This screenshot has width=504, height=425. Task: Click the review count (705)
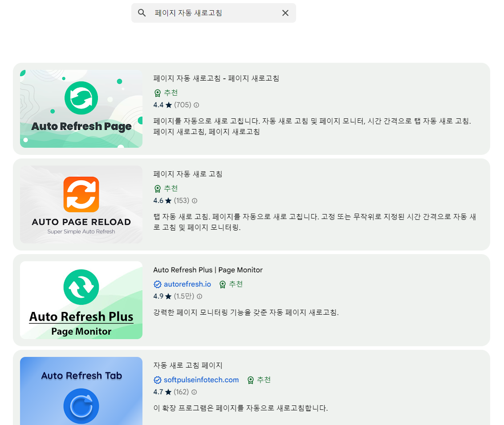pos(183,105)
